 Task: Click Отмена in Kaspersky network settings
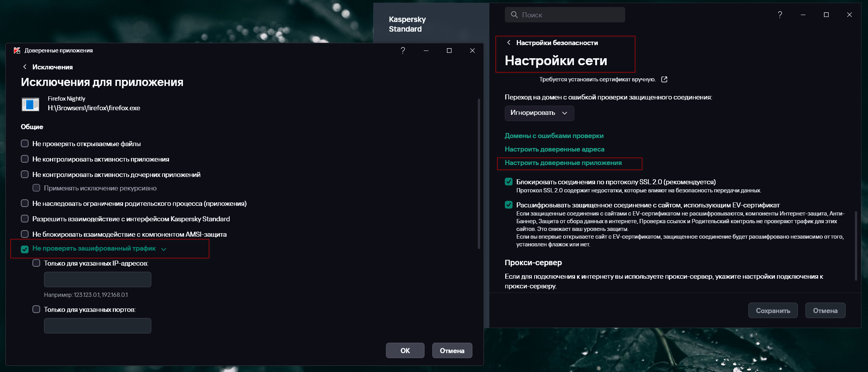pyautogui.click(x=825, y=310)
